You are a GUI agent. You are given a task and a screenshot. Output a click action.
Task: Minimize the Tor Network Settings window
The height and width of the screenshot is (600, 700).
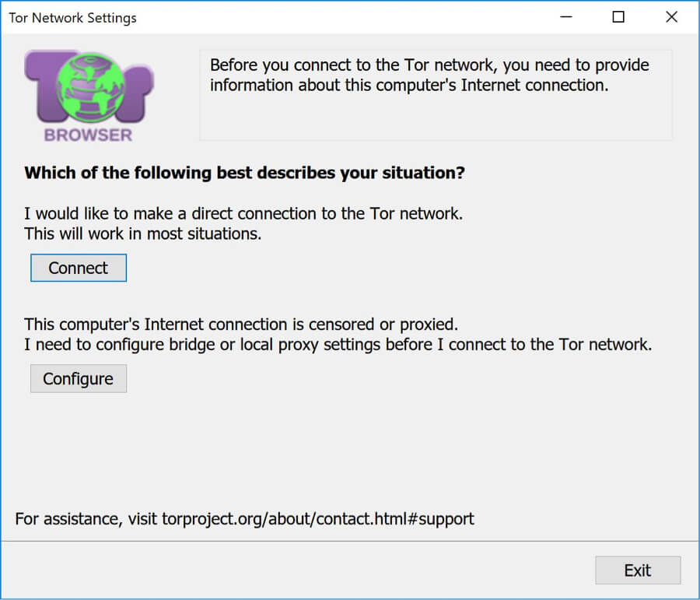point(566,17)
